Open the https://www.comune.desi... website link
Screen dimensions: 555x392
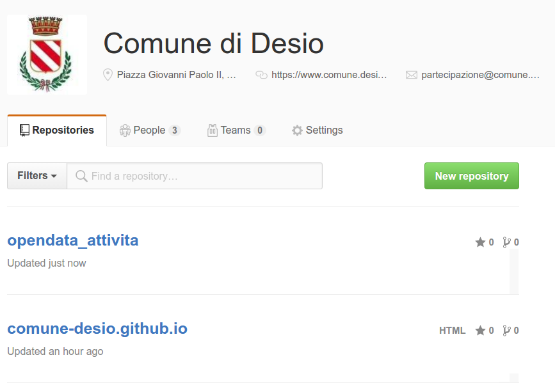point(329,75)
